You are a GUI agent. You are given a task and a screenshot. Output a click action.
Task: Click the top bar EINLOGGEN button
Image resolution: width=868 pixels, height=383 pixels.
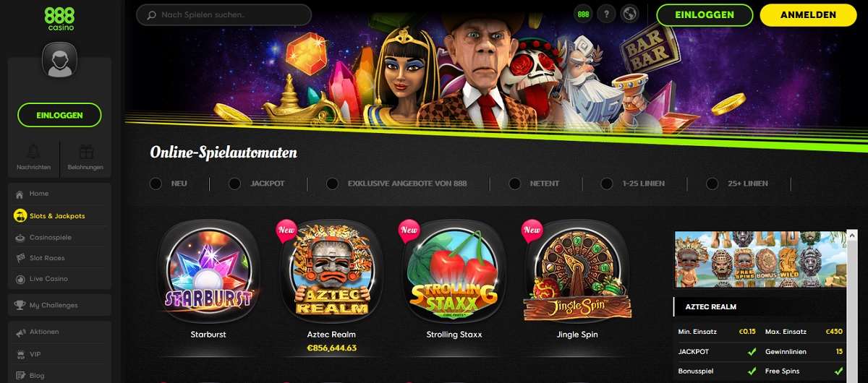[x=705, y=14]
